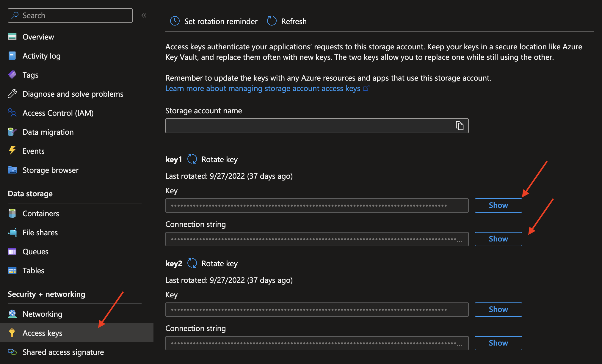The image size is (602, 364).
Task: Copy the storage account name
Action: [x=460, y=125]
